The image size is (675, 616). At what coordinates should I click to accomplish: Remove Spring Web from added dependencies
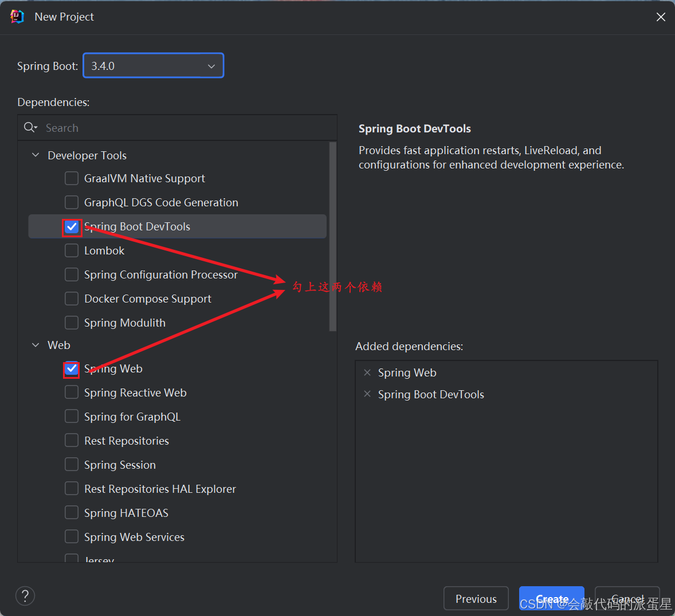point(367,372)
